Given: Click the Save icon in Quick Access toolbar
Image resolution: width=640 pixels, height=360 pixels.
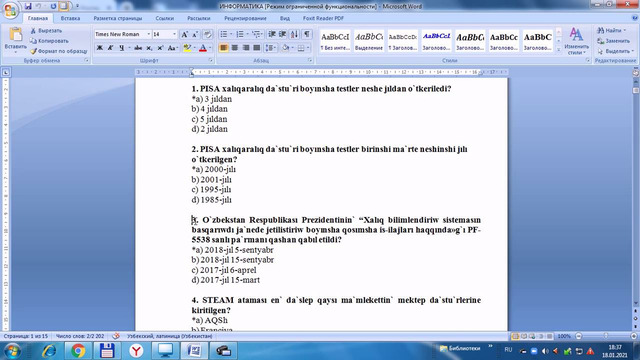Looking at the screenshot, I should (28, 6).
